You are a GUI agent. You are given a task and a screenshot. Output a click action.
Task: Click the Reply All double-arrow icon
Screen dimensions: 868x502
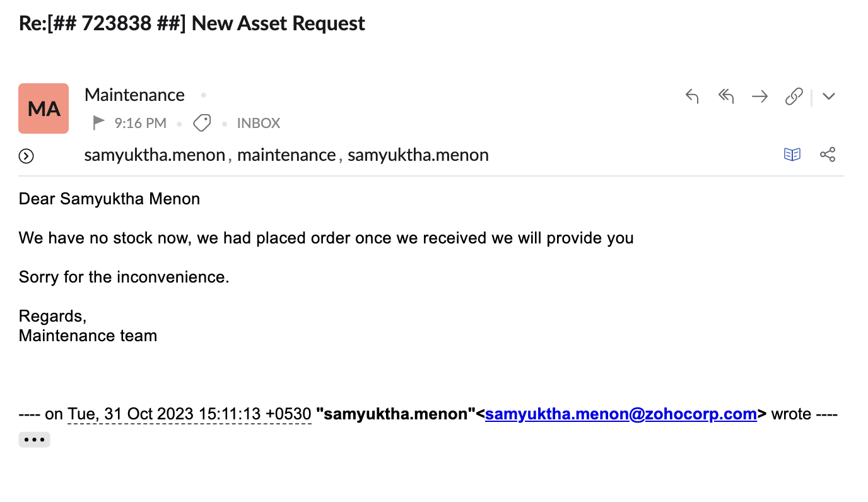[726, 96]
